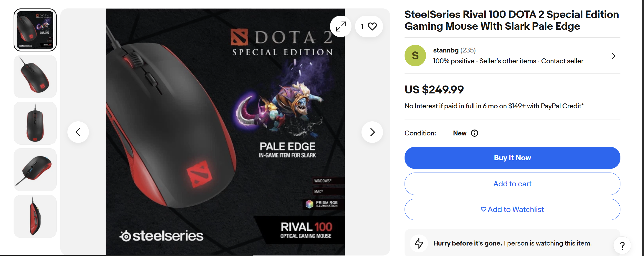This screenshot has height=256, width=644.
Task: Click the heart icon to favorite the item
Action: pos(372,26)
